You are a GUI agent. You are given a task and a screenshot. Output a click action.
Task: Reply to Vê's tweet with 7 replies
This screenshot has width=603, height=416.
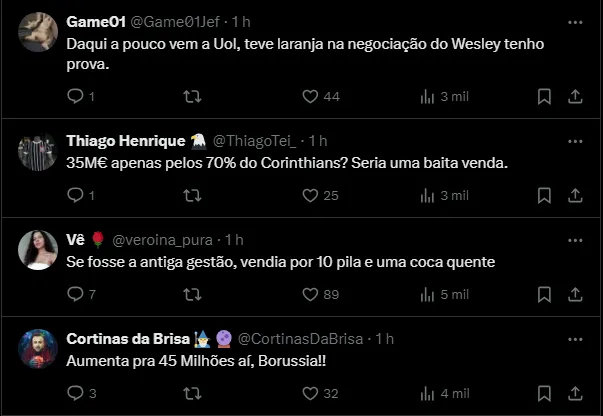pos(76,294)
